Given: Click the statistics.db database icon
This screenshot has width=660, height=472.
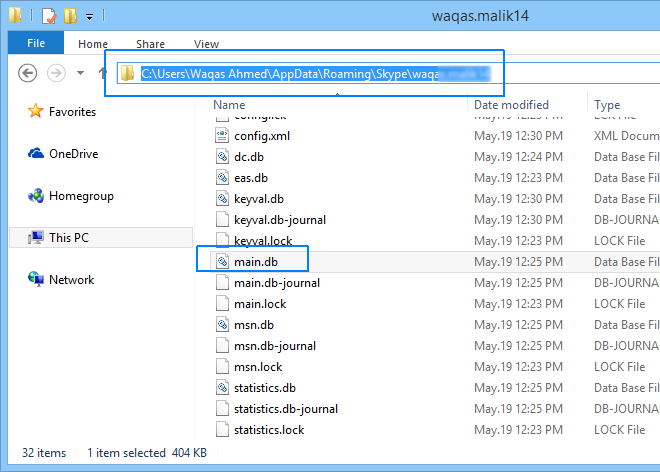Looking at the screenshot, I should (x=222, y=387).
